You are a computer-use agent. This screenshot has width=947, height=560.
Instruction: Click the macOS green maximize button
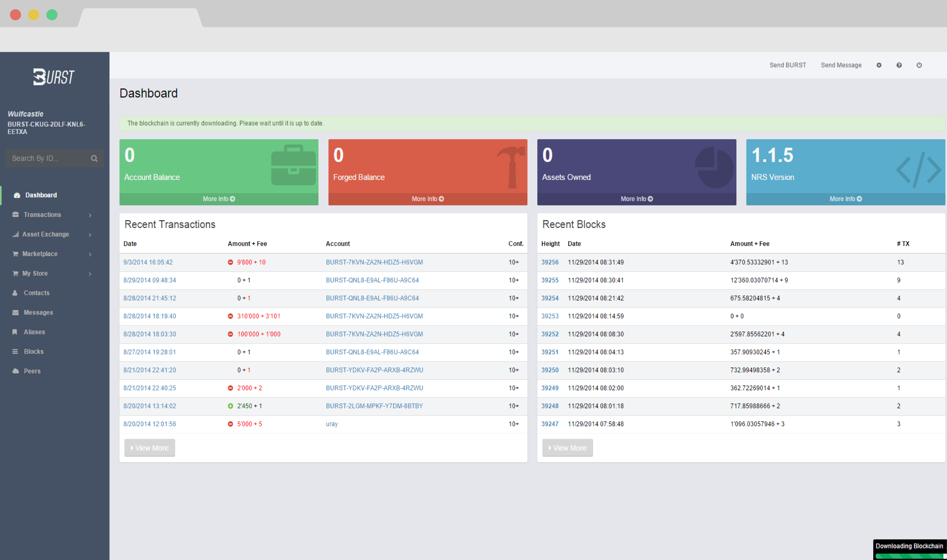52,15
